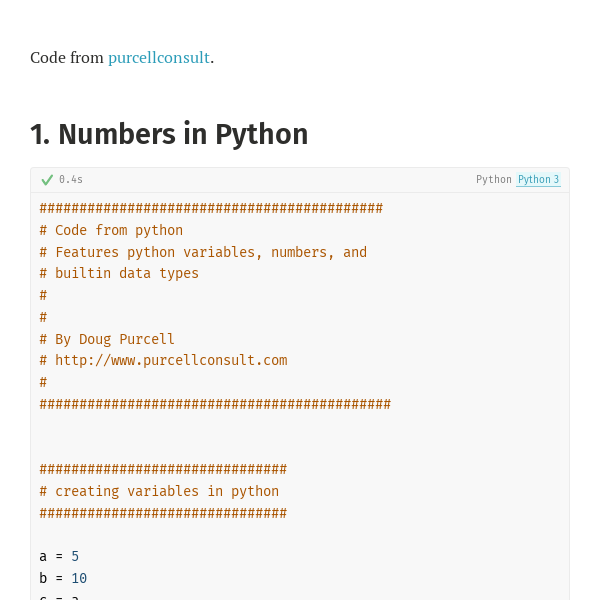Click the "1. Numbers in Python" heading
Screen dimensions: 600x600
point(169,134)
